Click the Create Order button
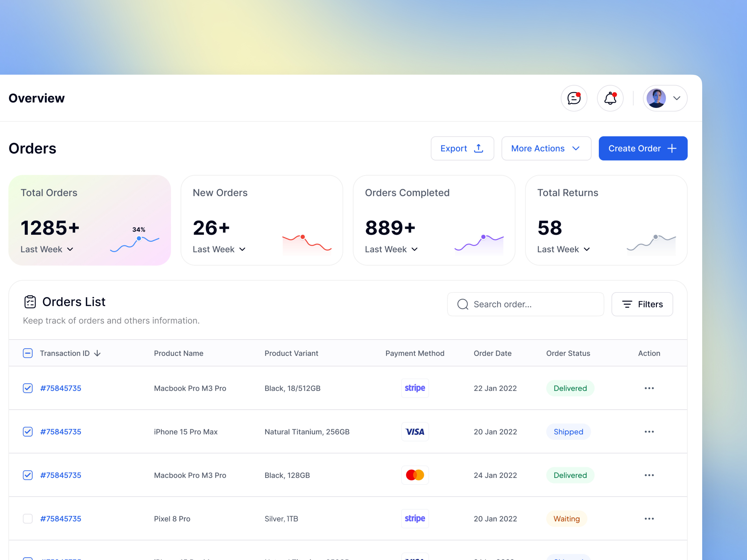 642,148
